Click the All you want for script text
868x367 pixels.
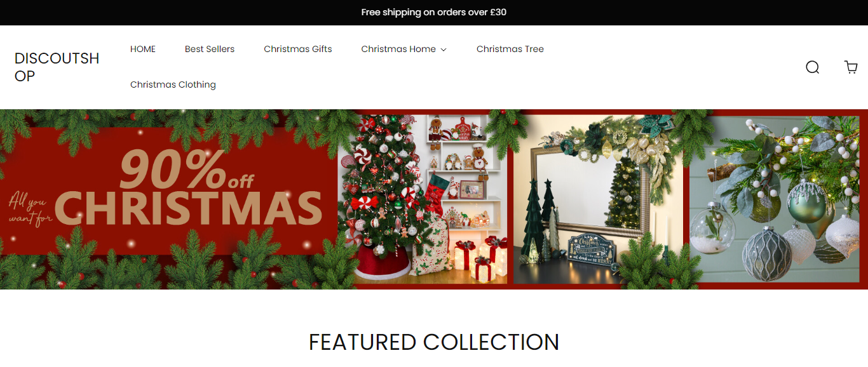tap(27, 210)
